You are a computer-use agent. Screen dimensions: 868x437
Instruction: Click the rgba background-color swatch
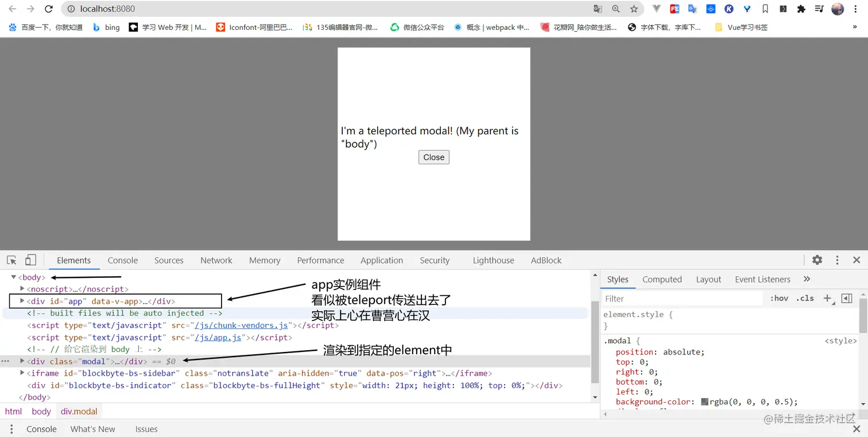click(704, 402)
